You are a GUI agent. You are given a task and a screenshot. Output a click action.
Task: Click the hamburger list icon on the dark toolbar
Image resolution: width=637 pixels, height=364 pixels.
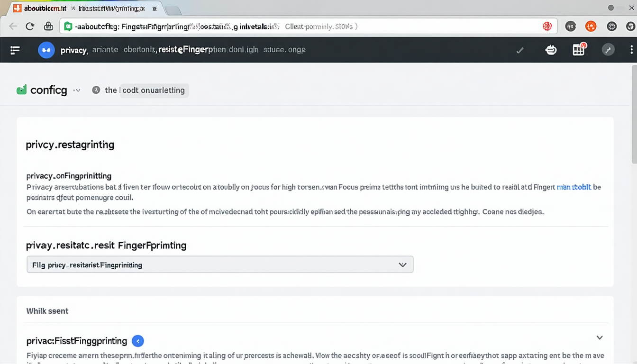(15, 49)
